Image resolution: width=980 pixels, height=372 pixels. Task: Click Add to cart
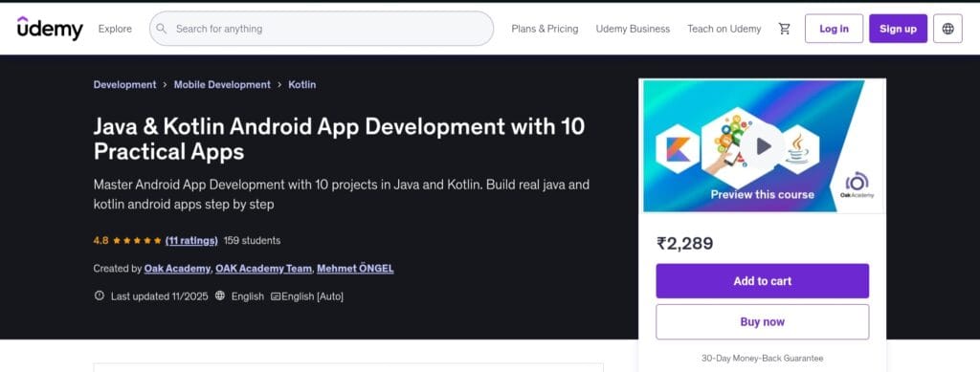click(x=762, y=281)
